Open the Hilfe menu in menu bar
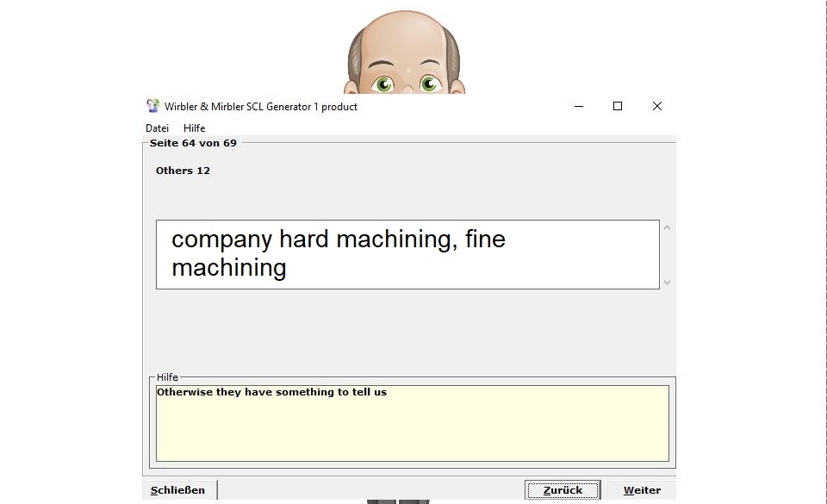Viewport: 827px width, 504px height. point(194,128)
